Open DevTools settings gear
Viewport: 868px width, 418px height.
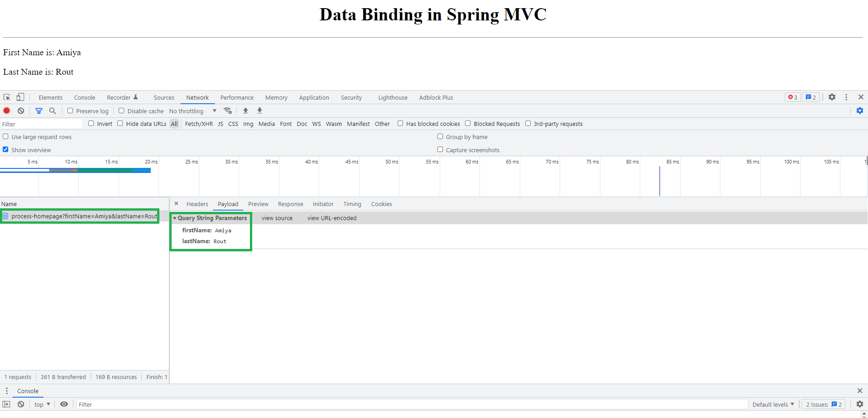pos(832,97)
